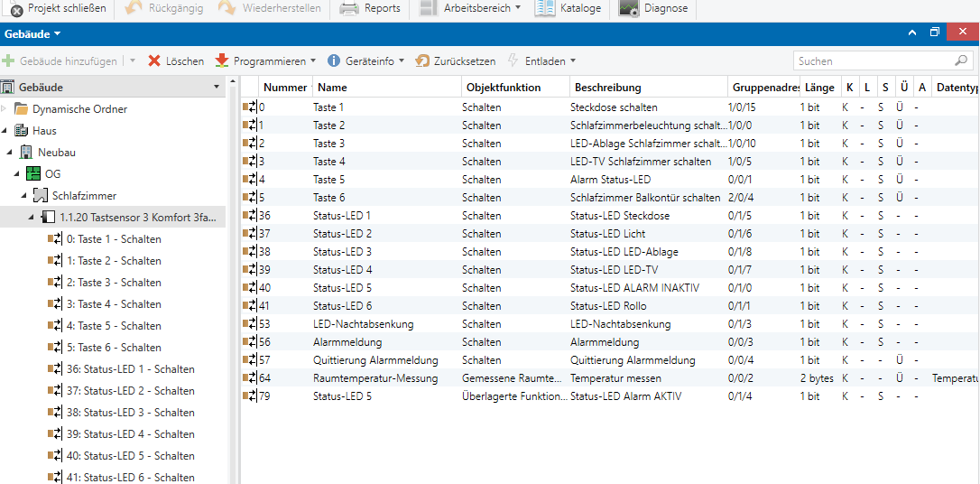Expand the Dynamische Ordner node
Screen dimensions: 980x484
5,109
